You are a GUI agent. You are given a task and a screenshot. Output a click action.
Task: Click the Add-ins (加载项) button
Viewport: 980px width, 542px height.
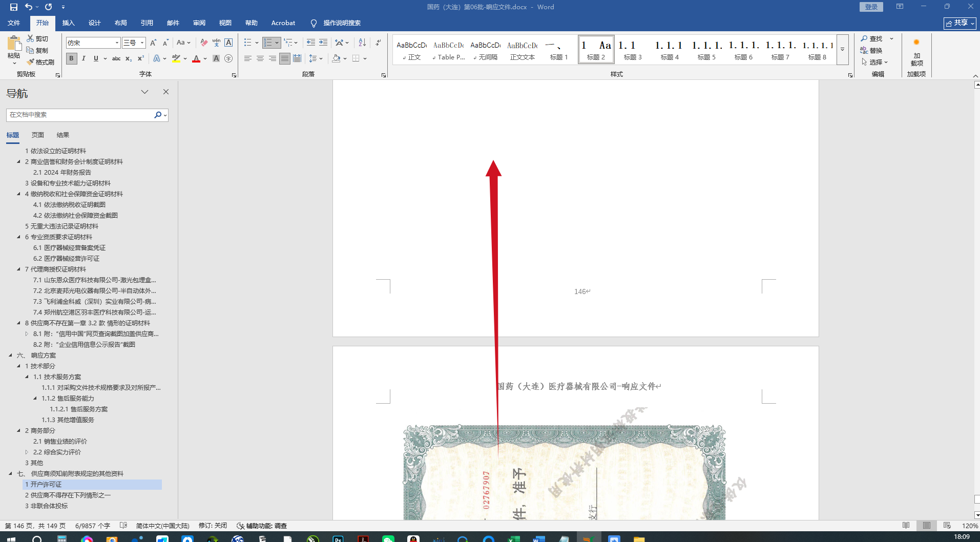click(916, 53)
